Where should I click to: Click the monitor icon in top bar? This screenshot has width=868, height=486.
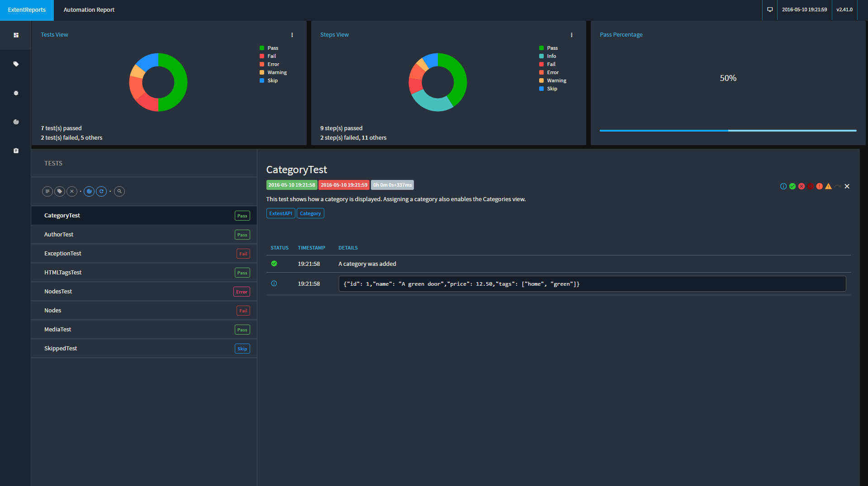click(x=770, y=9)
